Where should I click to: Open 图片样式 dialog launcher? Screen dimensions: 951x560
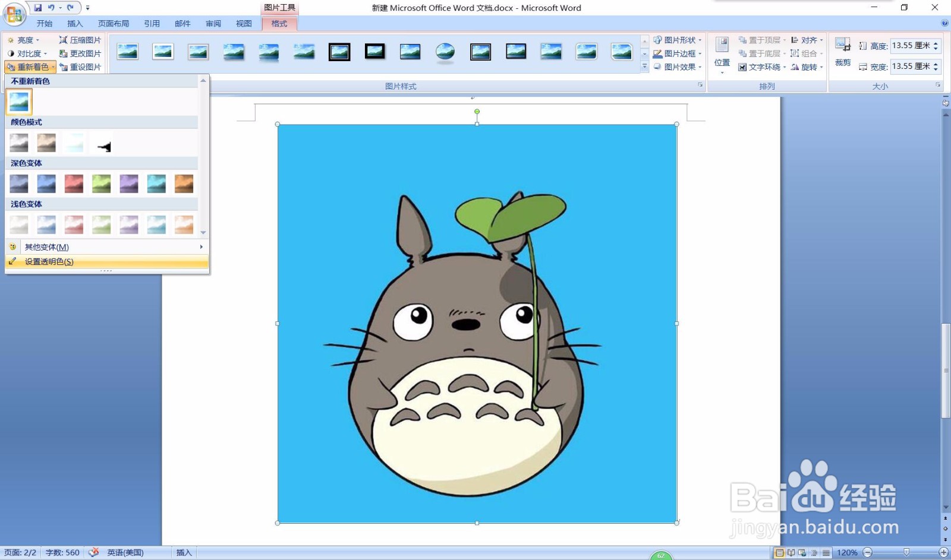click(x=700, y=86)
